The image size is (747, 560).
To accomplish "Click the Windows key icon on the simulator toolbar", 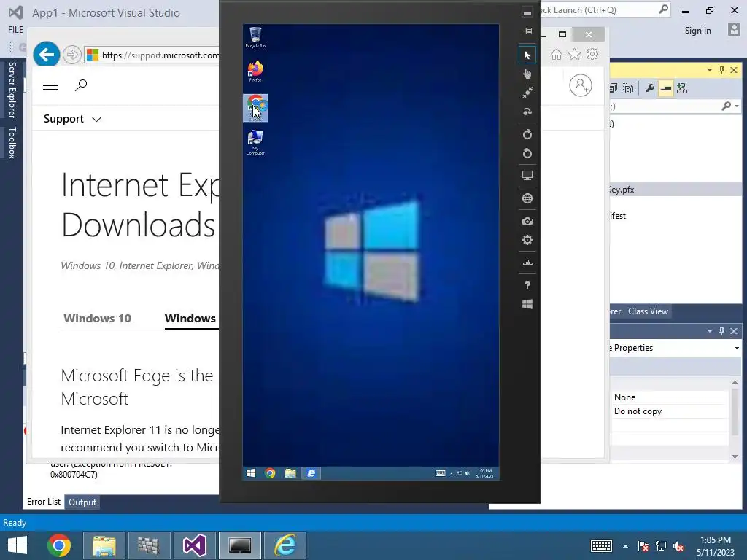I will 527,304.
